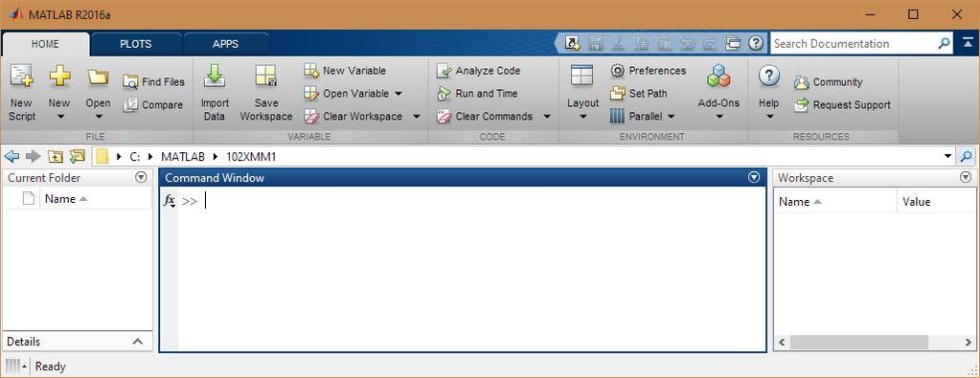
Task: Click the Details panel title
Action: click(x=24, y=342)
